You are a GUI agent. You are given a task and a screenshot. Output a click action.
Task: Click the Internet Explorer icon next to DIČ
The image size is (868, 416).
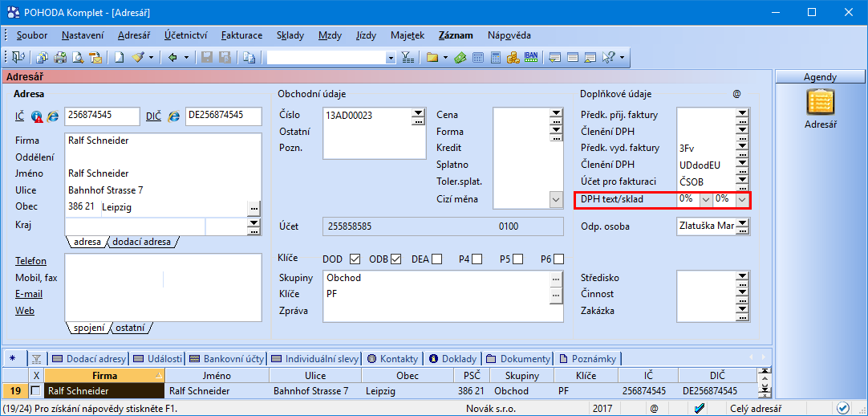pos(173,116)
